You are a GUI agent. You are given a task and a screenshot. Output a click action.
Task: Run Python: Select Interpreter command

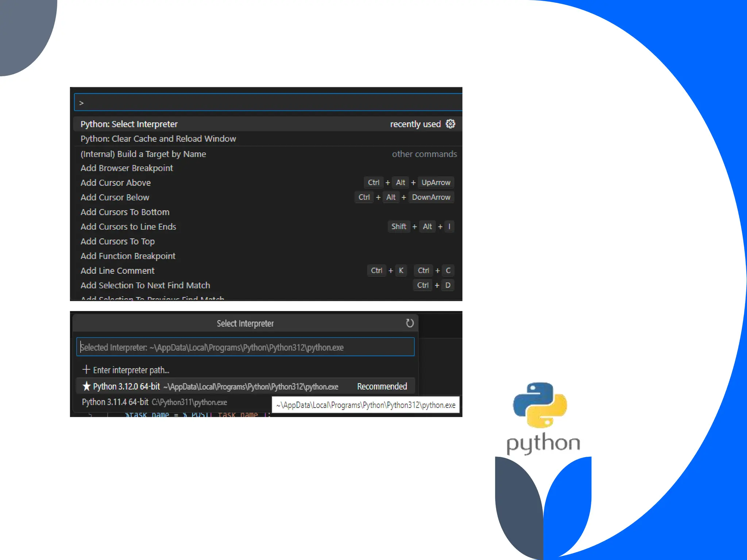tap(129, 124)
